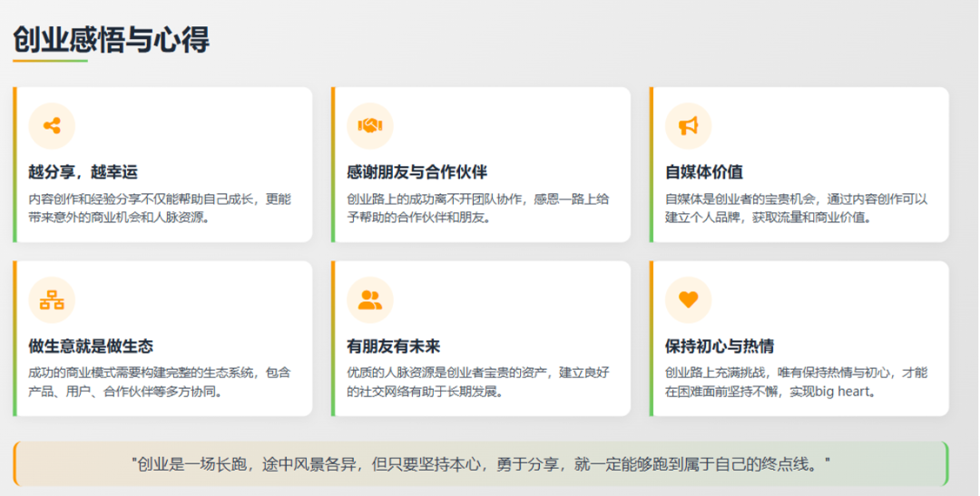The width and height of the screenshot is (980, 496).
Task: Select the card title 做生意就是做生态
Action: 91,346
